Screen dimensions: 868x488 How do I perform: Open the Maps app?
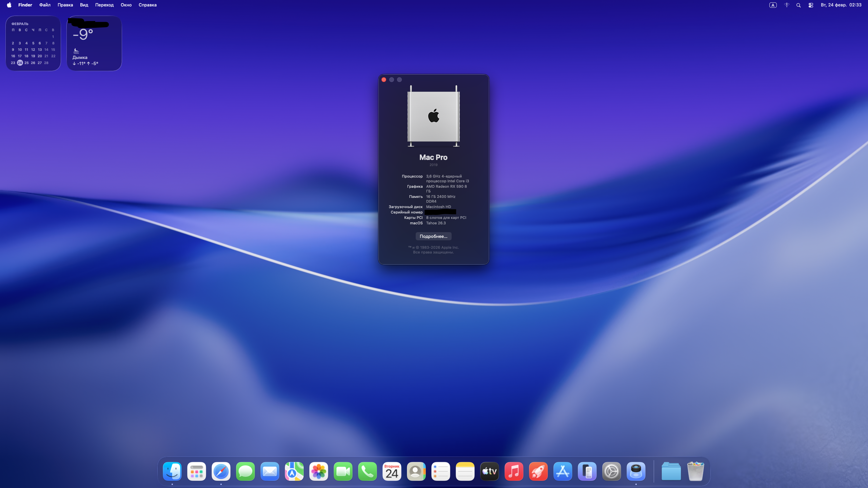point(294,471)
